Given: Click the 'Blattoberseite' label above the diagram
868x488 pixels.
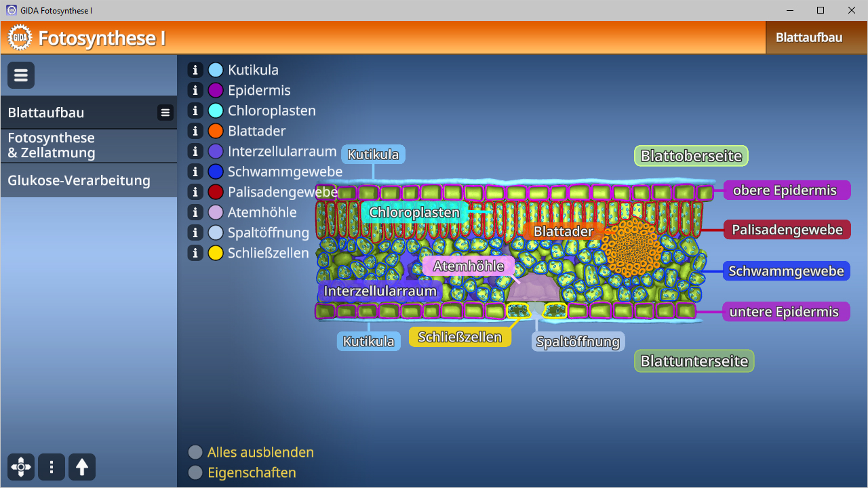Looking at the screenshot, I should 690,155.
